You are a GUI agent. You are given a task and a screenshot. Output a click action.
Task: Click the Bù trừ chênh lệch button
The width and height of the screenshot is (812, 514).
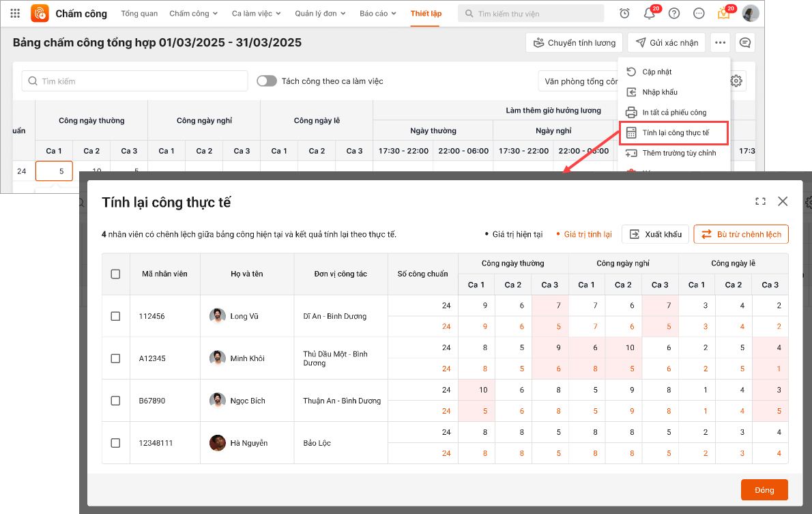click(x=741, y=234)
